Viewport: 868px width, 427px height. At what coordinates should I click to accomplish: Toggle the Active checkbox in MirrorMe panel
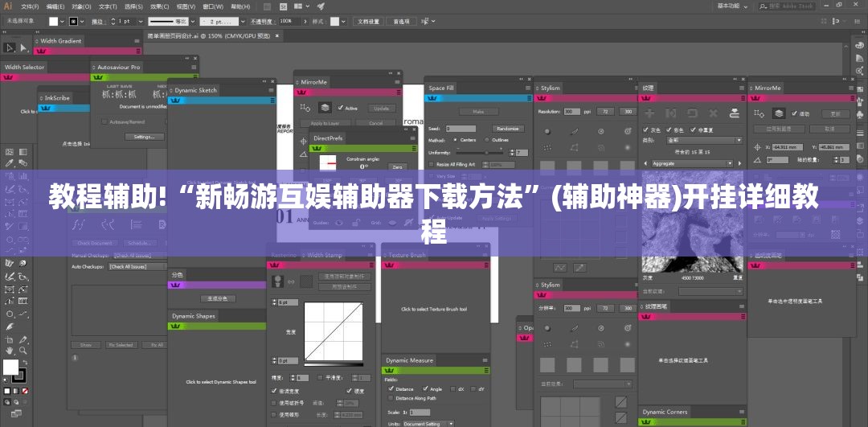click(341, 108)
